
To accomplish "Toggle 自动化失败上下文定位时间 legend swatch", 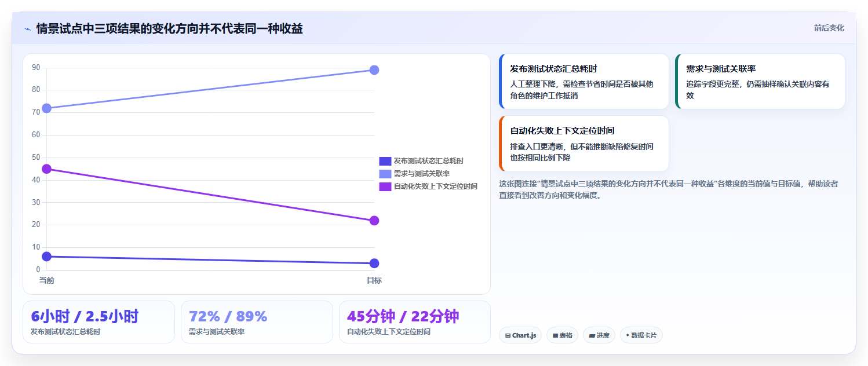I will [x=385, y=186].
